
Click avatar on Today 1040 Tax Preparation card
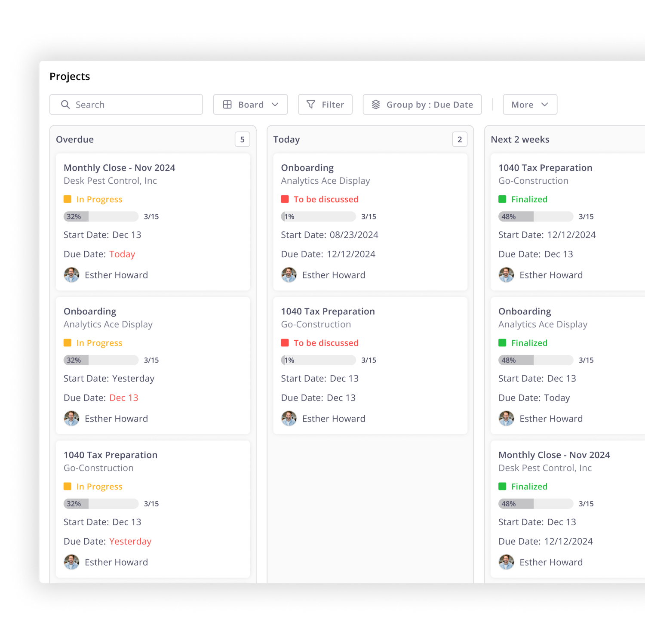[289, 419]
